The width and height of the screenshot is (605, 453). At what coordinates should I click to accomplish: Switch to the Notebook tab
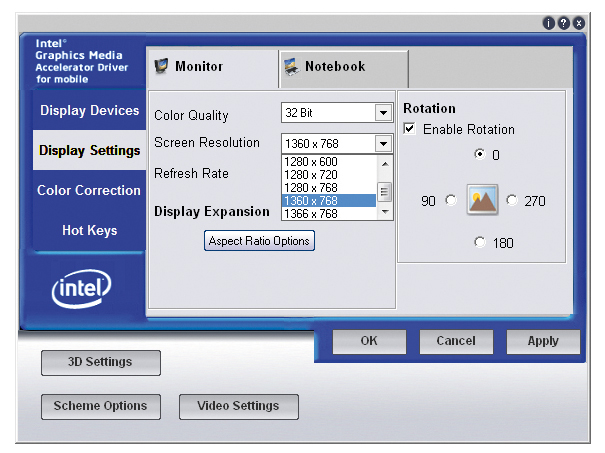coord(344,69)
